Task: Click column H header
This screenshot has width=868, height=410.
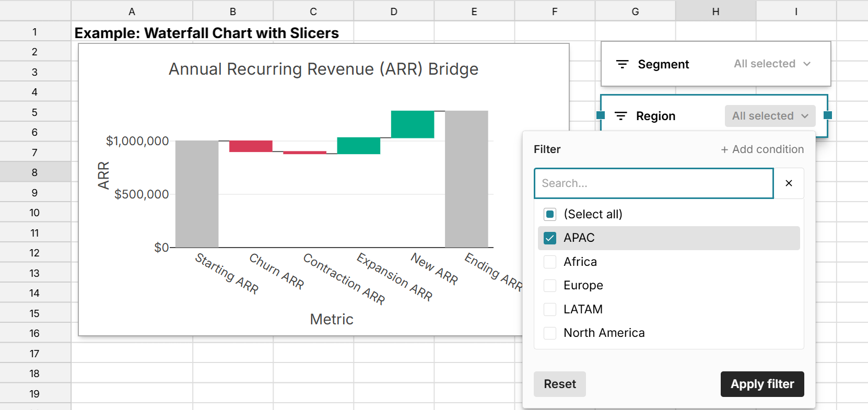Action: point(715,11)
